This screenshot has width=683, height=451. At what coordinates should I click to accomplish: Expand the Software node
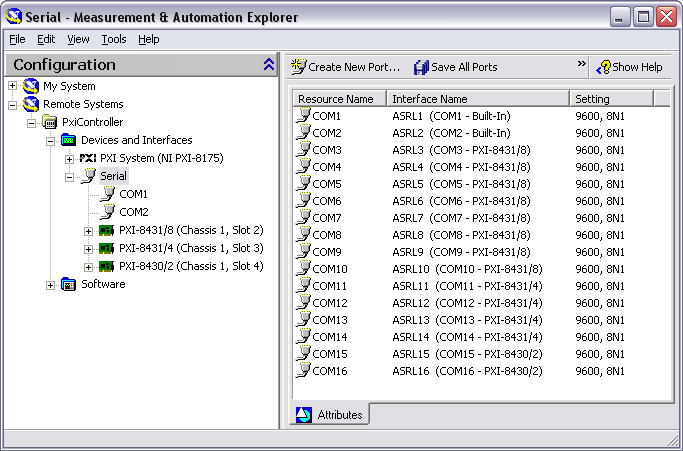point(51,285)
